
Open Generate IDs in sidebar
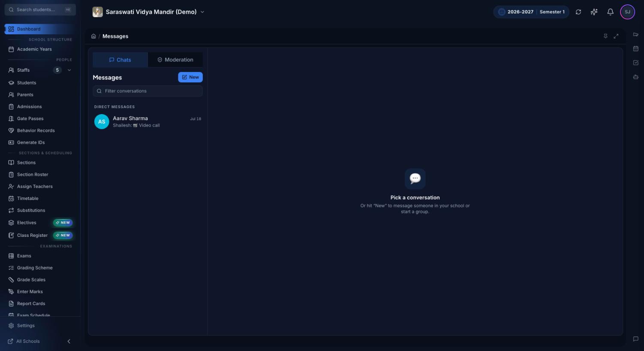pyautogui.click(x=40, y=142)
